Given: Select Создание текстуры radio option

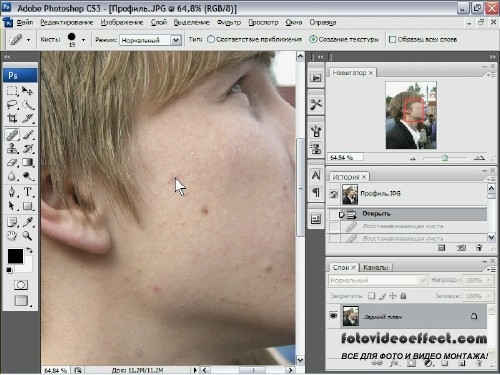Looking at the screenshot, I should (313, 39).
